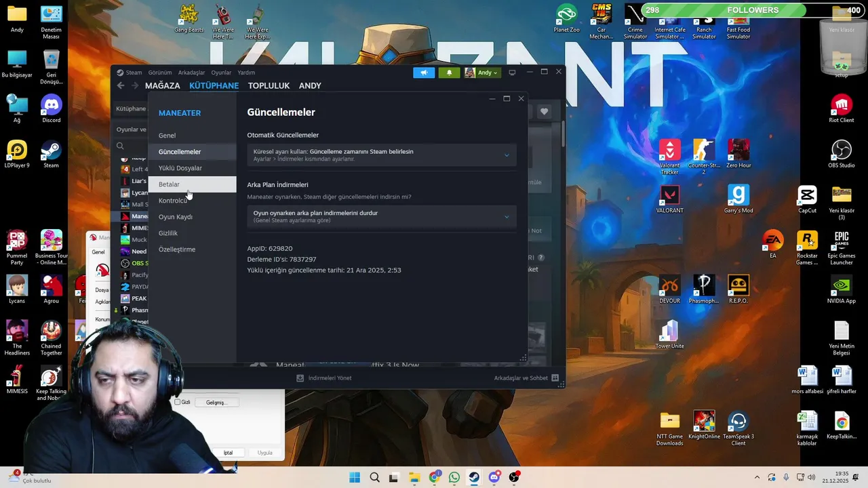Open Riot Client desktop icon

click(842, 109)
